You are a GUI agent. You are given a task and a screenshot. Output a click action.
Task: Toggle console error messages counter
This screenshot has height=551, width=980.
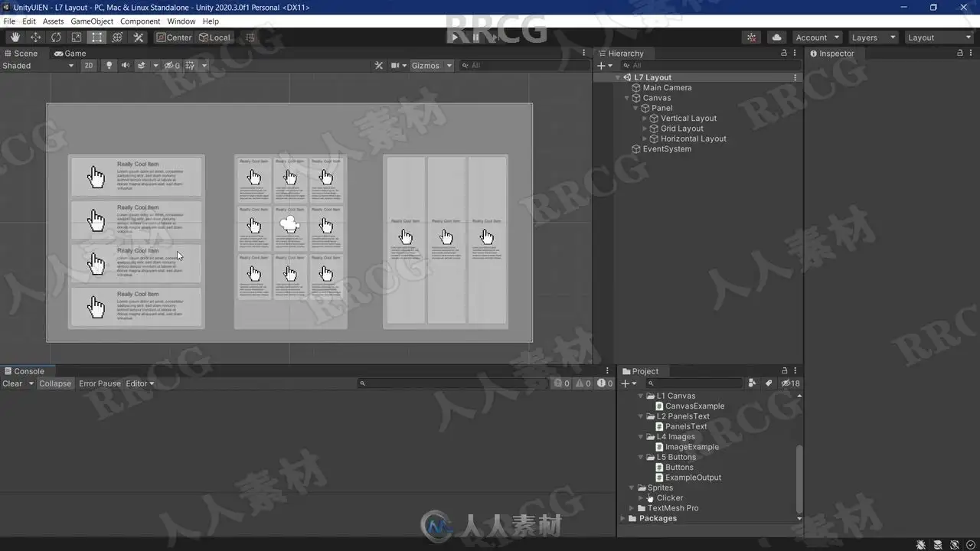tap(605, 383)
